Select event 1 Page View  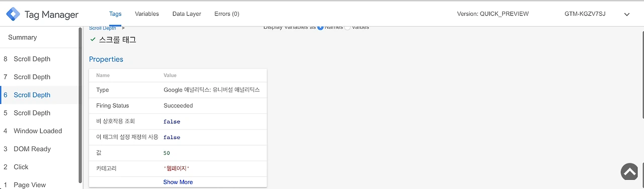point(39,185)
